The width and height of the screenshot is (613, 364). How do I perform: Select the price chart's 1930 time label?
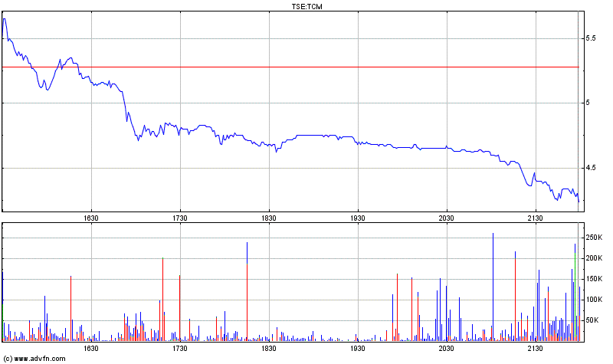tap(358, 218)
